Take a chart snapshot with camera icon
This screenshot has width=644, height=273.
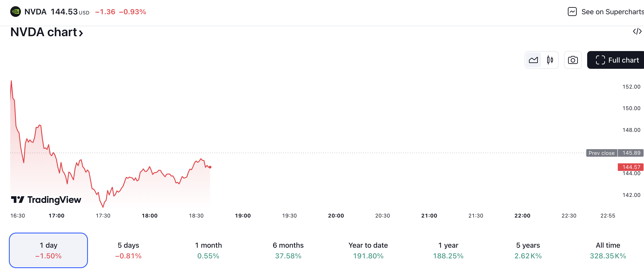pyautogui.click(x=573, y=60)
